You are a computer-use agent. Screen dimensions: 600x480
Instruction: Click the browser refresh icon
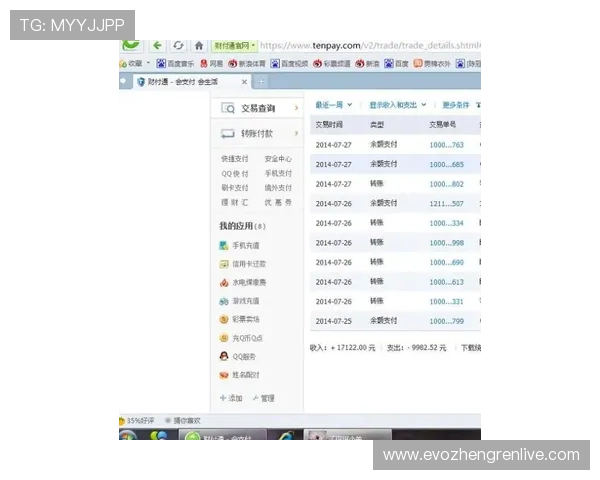178,46
